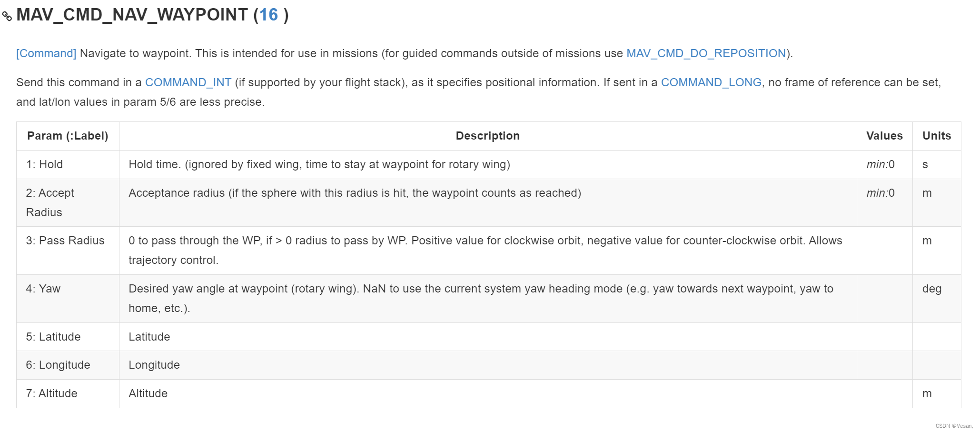Click the Values column header
This screenshot has width=980, height=433.
click(x=884, y=136)
